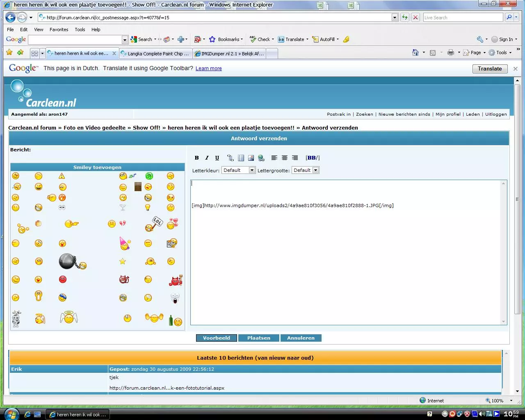
Task: Open the File menu
Action: [x=11, y=30]
